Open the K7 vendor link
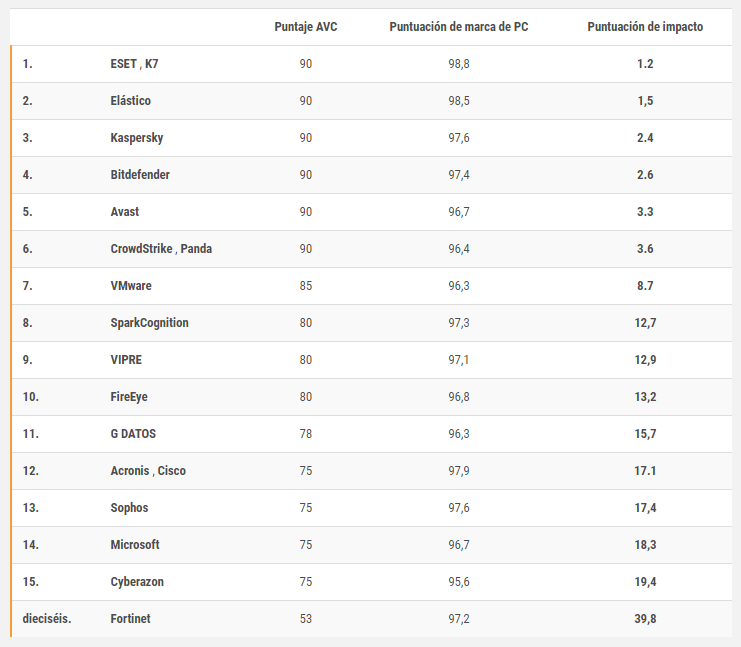741x647 pixels. pyautogui.click(x=151, y=64)
